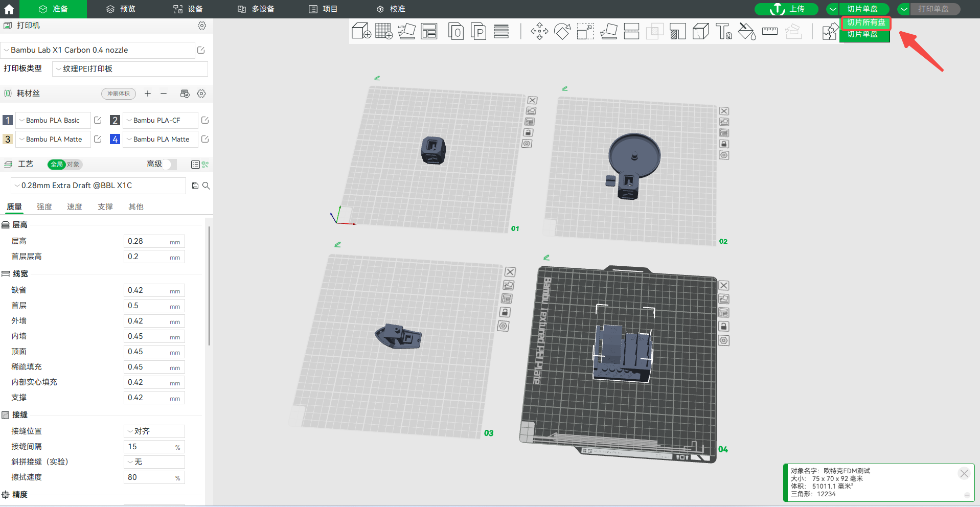
Task: Switch process scope to 对象
Action: click(73, 165)
